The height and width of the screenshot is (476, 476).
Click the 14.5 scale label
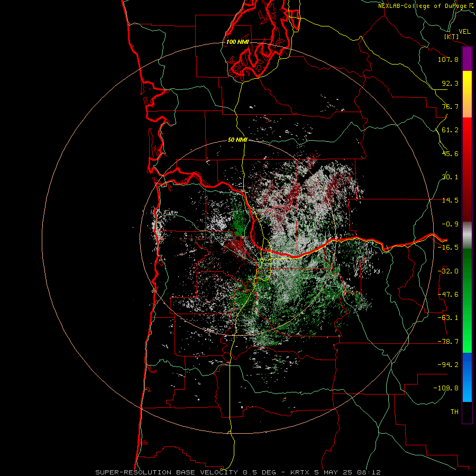click(x=450, y=200)
